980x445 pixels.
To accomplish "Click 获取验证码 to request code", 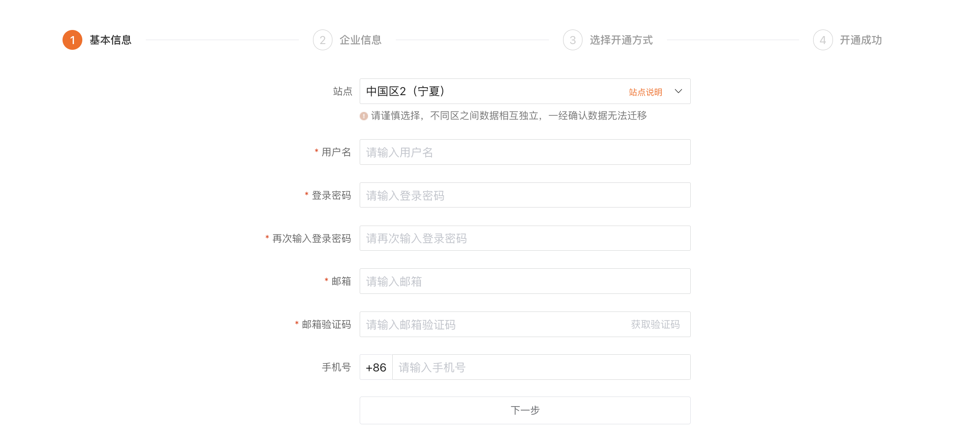I will pos(655,324).
